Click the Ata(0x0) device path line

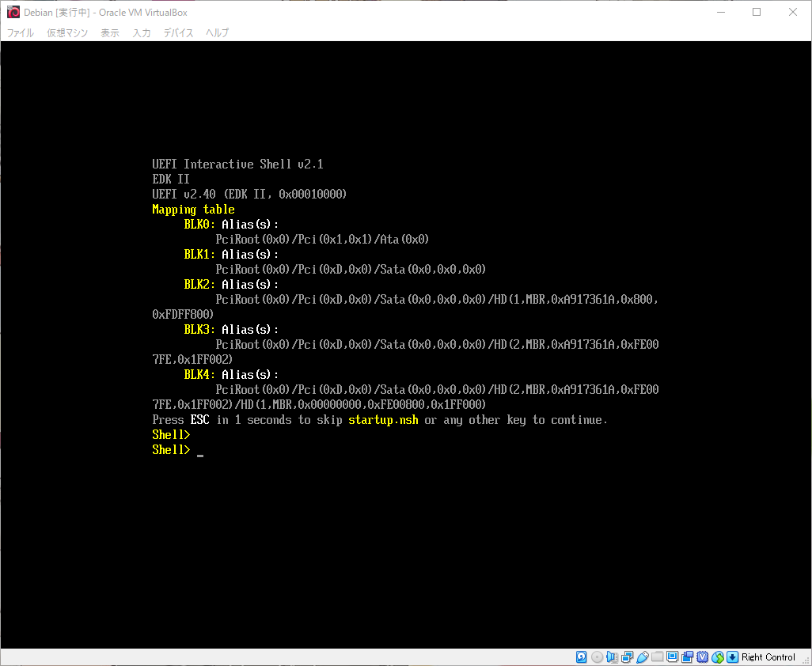click(x=322, y=239)
